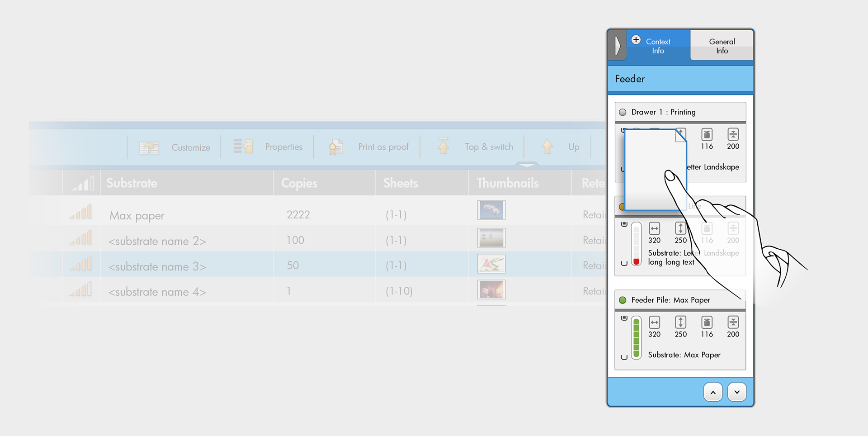
Task: Click the Feeder panel title
Action: click(x=630, y=79)
